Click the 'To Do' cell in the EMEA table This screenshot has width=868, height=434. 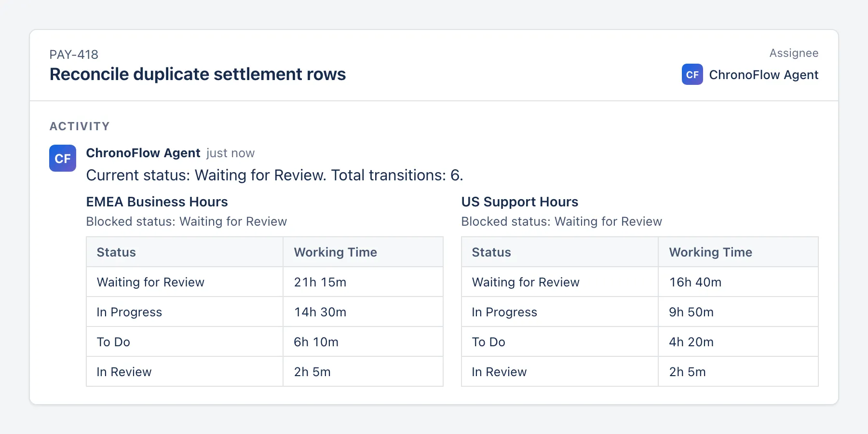click(185, 342)
